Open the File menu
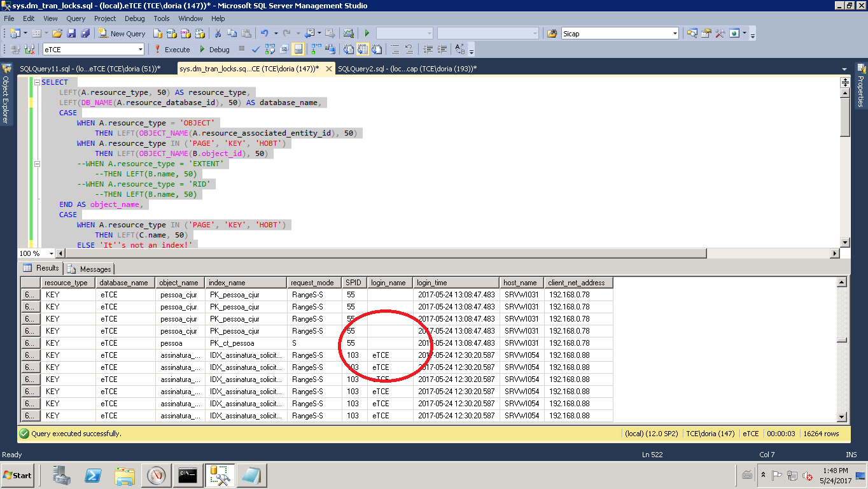Viewport: 868px width, 489px height. pyautogui.click(x=9, y=18)
